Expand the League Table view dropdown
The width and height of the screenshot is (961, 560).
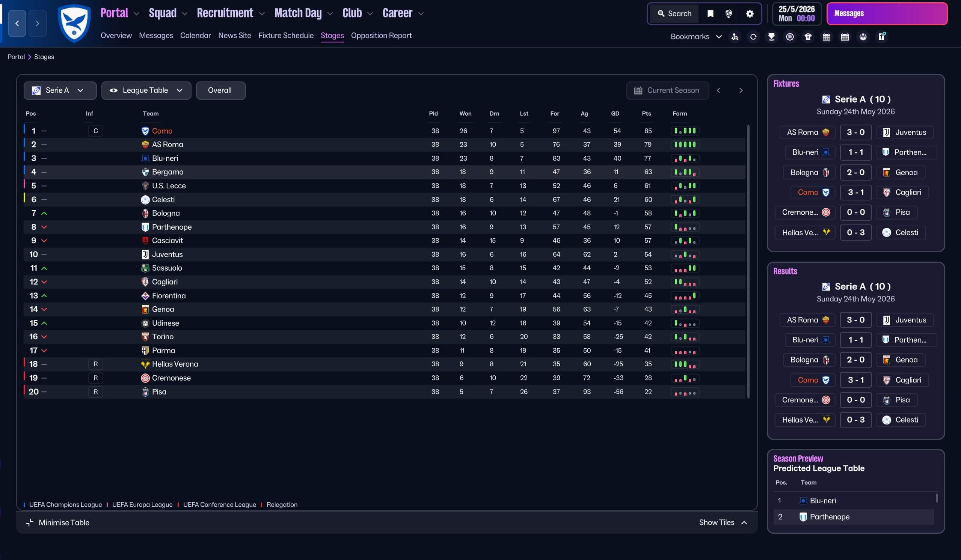[146, 90]
